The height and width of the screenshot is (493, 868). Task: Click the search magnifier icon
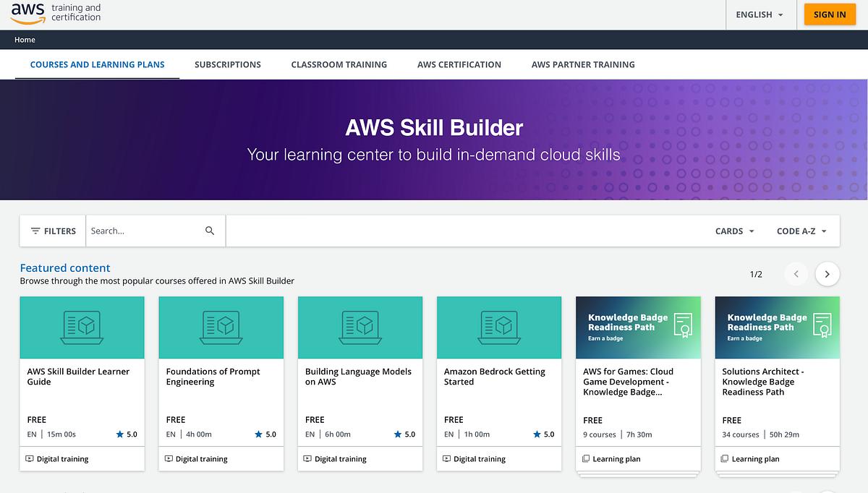[210, 231]
